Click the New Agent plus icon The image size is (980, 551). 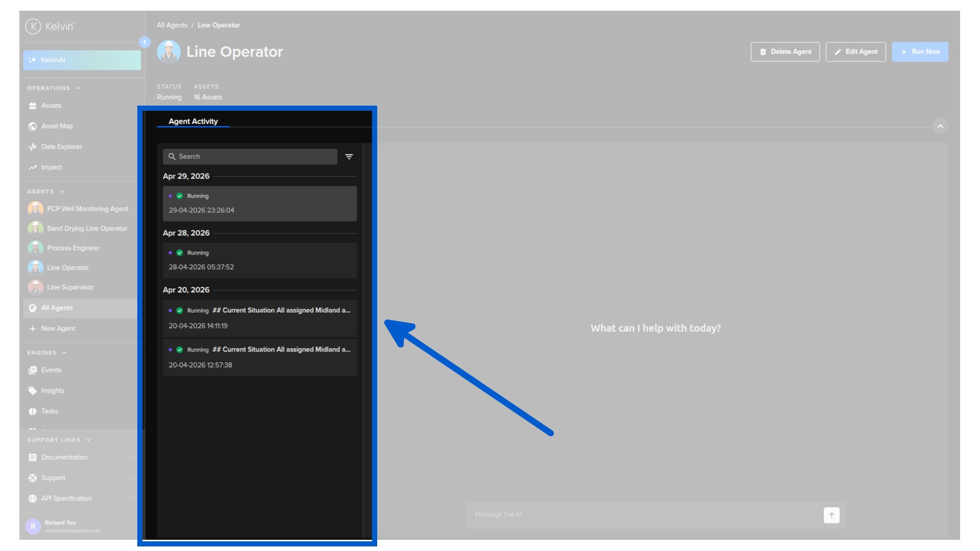pos(33,329)
